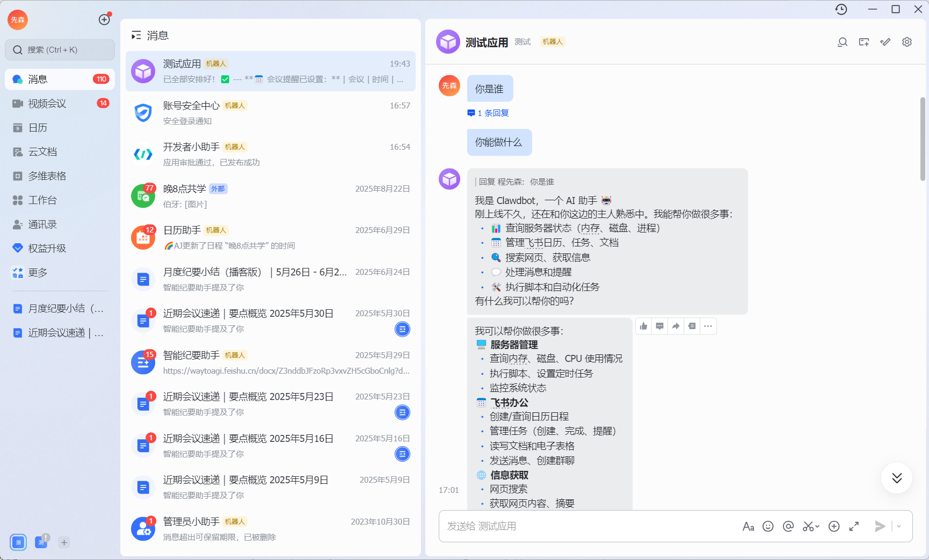Screen dimensions: 929x560
Task: Like the message with thumbs-up icon
Action: click(644, 326)
